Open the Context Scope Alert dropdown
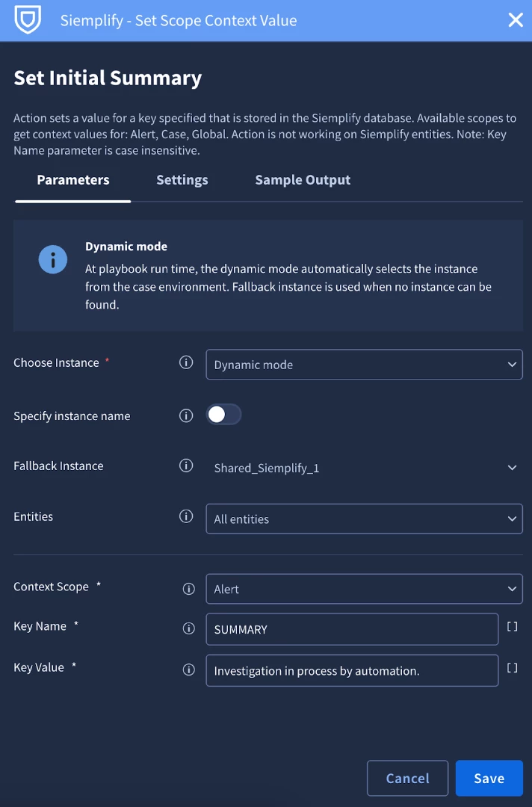Image resolution: width=532 pixels, height=807 pixels. pos(365,589)
